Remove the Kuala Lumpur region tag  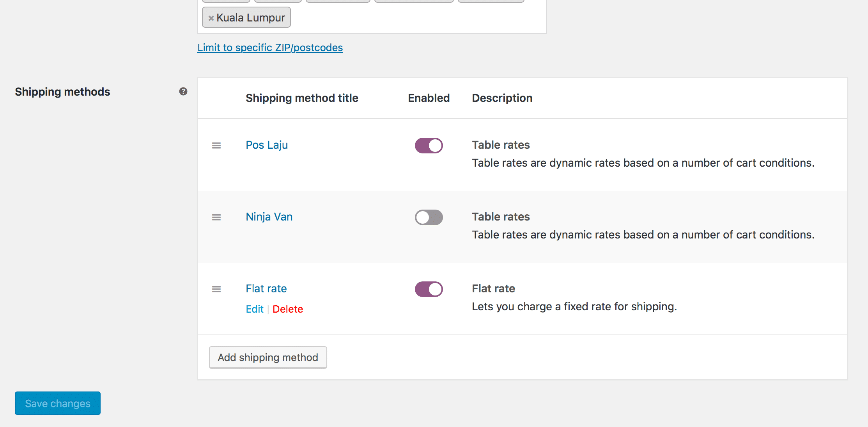pos(211,18)
